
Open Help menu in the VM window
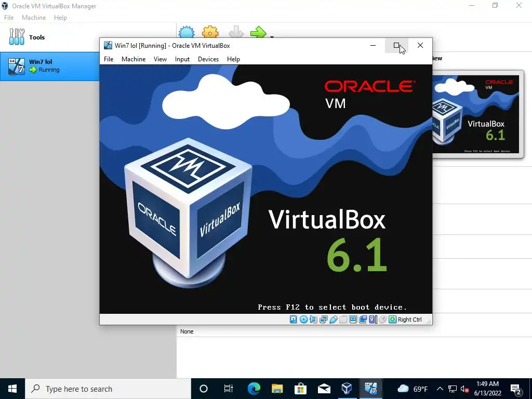233,59
